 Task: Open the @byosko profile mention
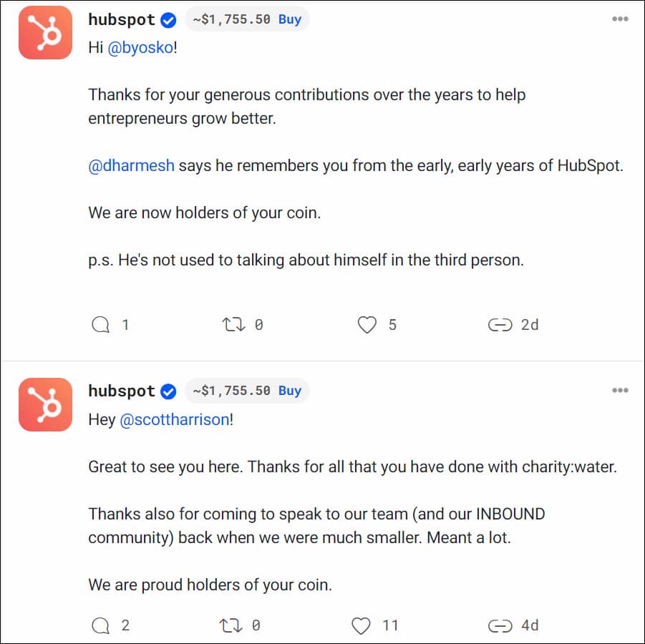[x=140, y=49]
